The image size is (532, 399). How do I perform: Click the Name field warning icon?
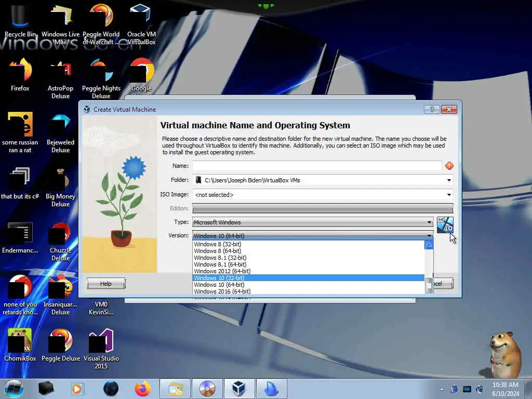(x=449, y=166)
